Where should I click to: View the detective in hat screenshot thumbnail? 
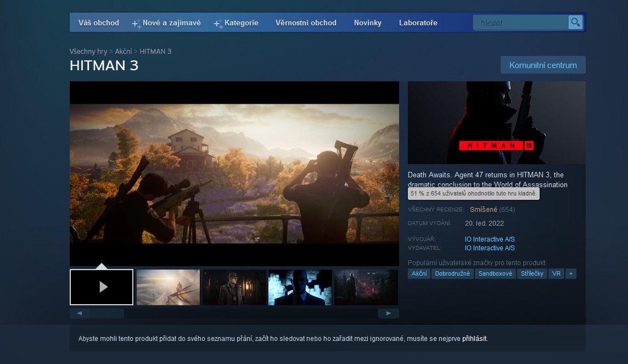click(234, 287)
